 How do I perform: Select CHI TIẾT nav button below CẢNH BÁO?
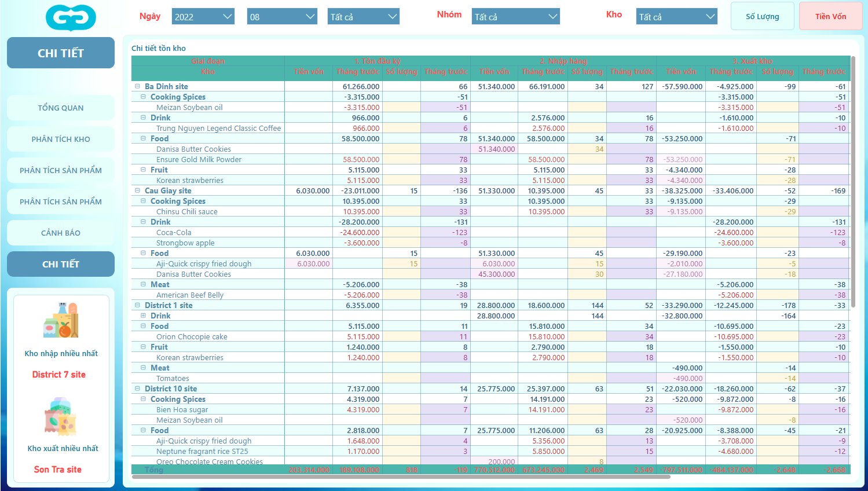61,264
